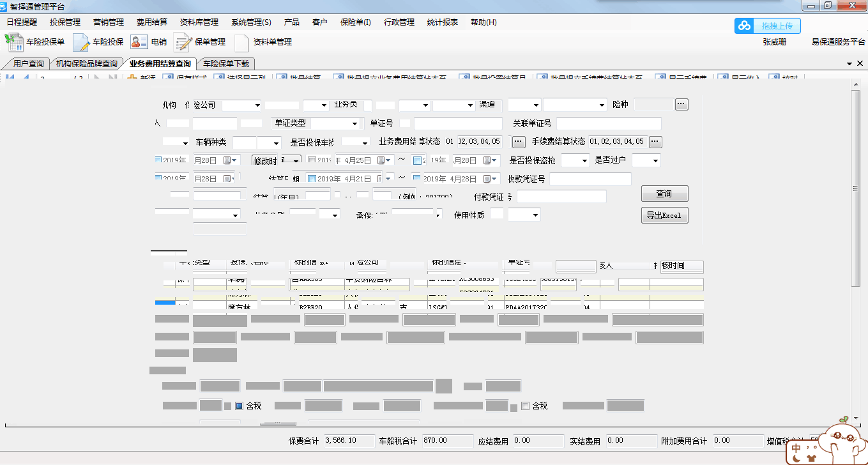Open the 帮助(H) menu
This screenshot has width=868, height=465.
pos(483,22)
